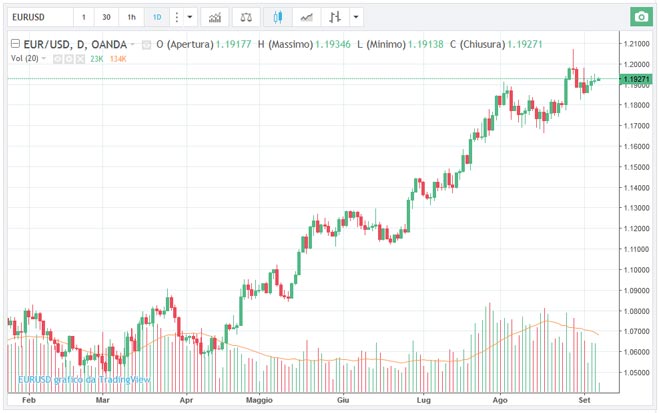Screen dimensions: 660x413
Task: Select the Bars chart style icon
Action: tap(335, 18)
